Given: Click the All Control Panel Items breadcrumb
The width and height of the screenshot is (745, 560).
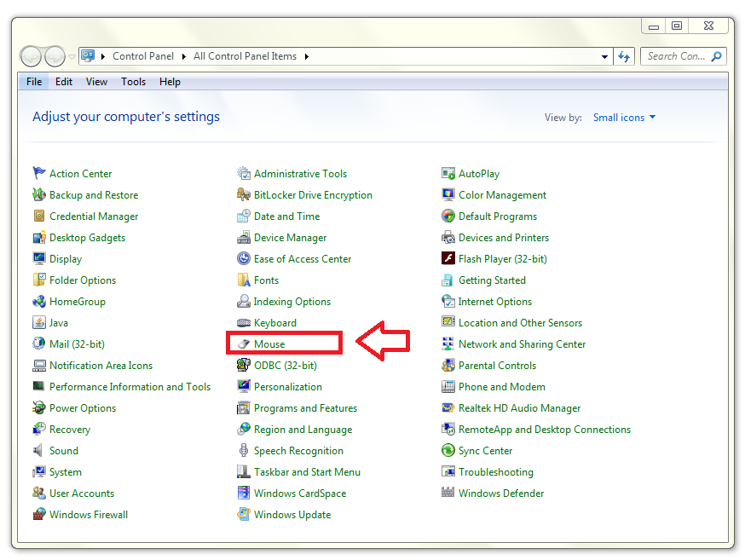Looking at the screenshot, I should (x=245, y=56).
